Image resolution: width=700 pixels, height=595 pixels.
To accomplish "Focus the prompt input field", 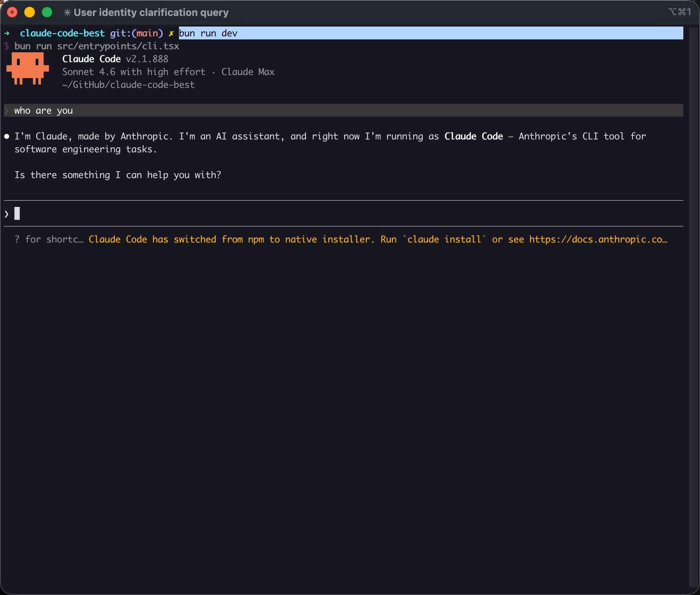I will coord(344,214).
